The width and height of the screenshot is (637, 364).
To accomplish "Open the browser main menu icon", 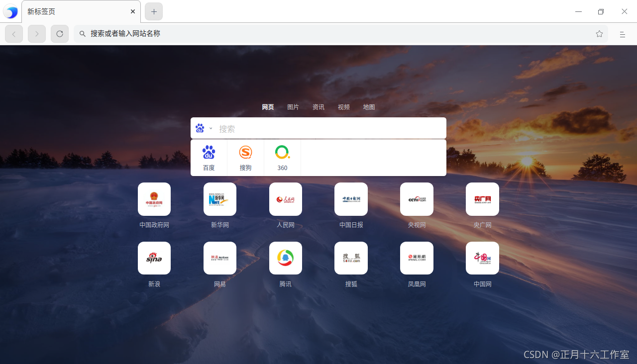I will coord(622,34).
